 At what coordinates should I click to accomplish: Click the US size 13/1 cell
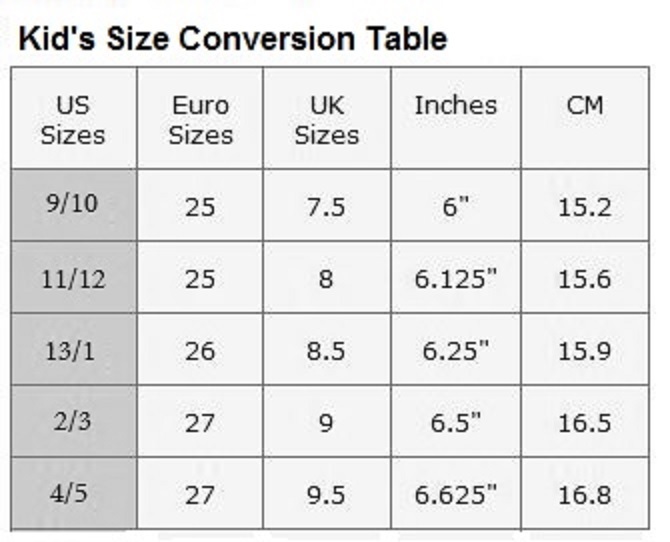click(73, 350)
